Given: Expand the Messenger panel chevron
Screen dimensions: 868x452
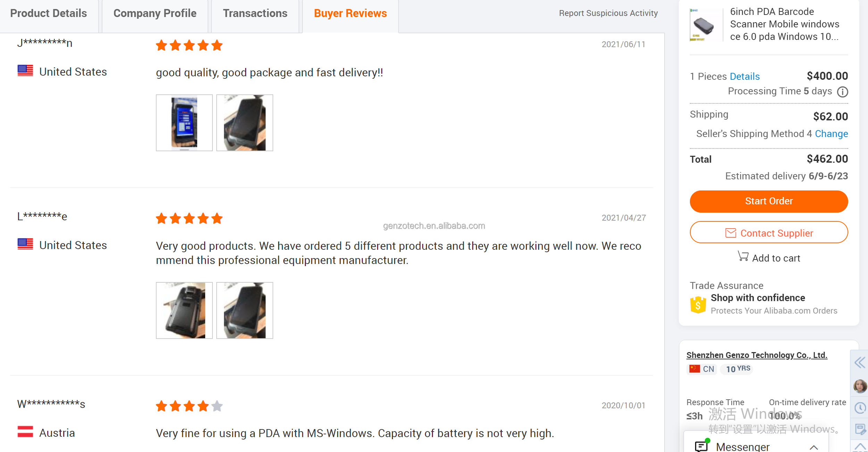Looking at the screenshot, I should tap(813, 447).
